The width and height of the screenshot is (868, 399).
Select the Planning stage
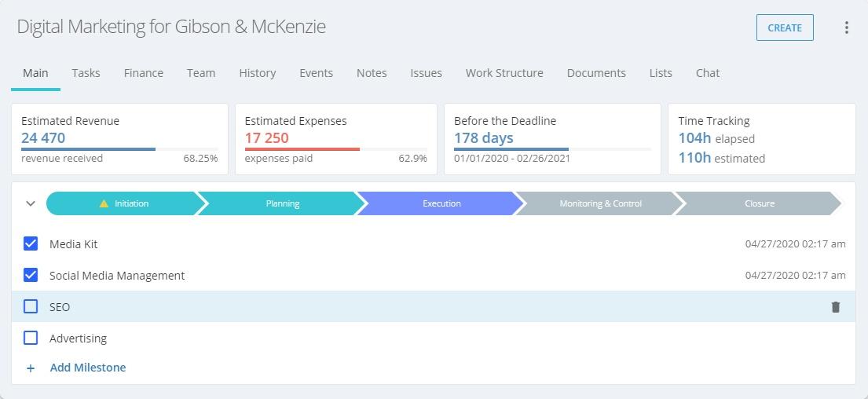(282, 203)
